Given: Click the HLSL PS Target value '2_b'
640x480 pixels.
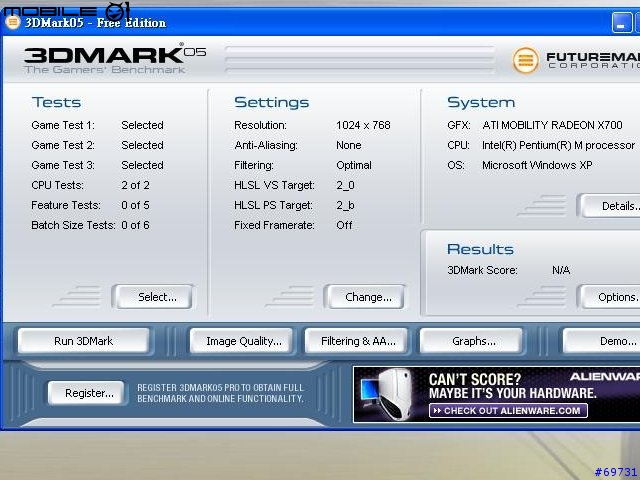Looking at the screenshot, I should point(345,205).
